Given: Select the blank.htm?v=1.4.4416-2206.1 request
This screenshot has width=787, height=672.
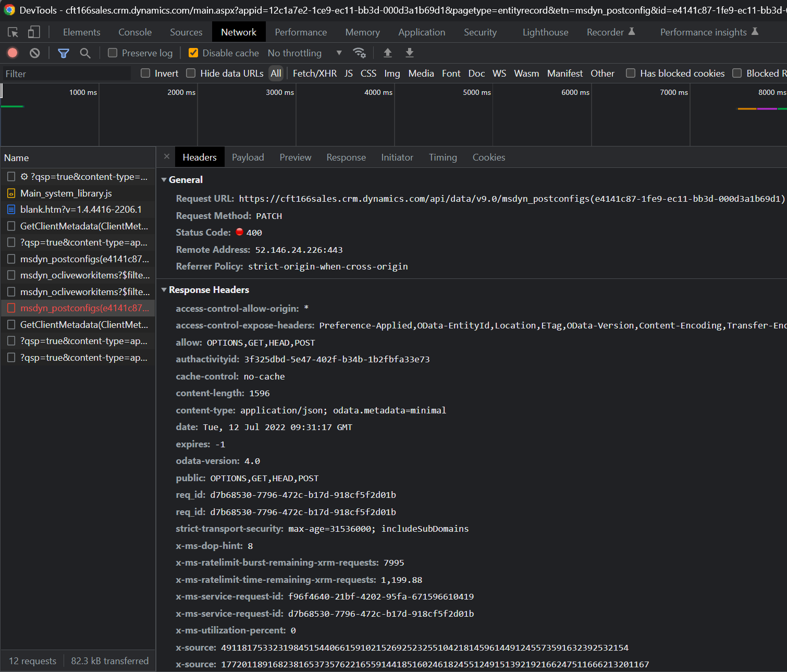Looking at the screenshot, I should point(78,210).
